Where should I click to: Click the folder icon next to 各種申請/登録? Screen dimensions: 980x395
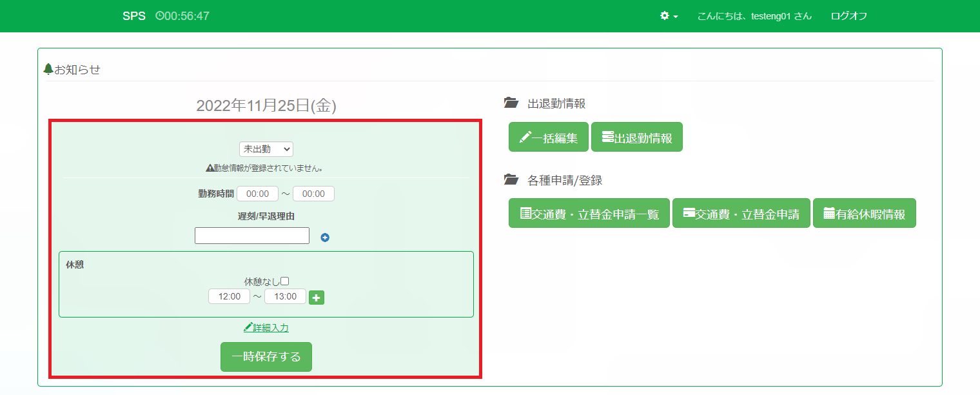(x=511, y=180)
